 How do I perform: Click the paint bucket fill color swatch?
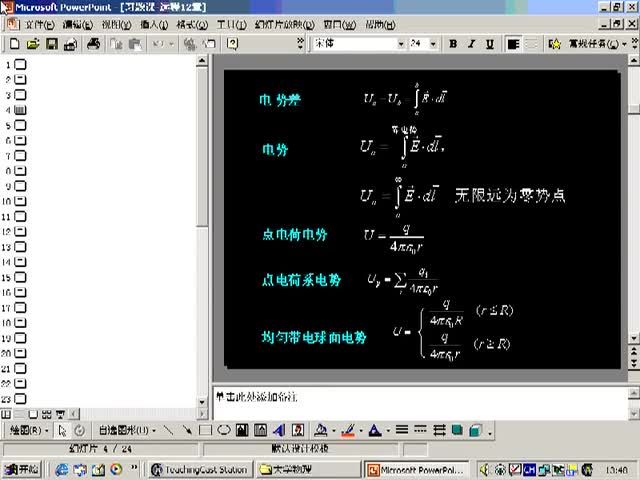pyautogui.click(x=321, y=430)
